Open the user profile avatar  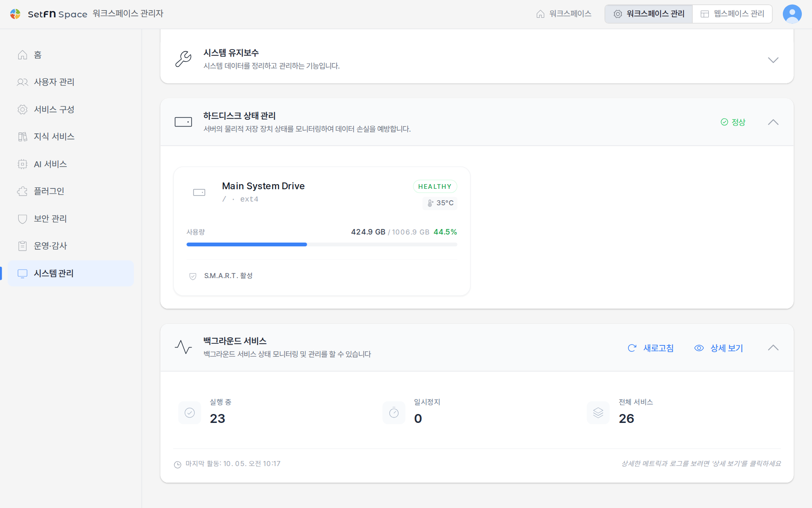(792, 14)
